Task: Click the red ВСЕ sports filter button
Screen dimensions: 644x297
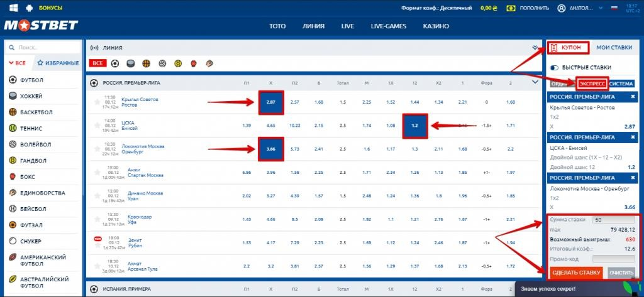Action: [97, 63]
